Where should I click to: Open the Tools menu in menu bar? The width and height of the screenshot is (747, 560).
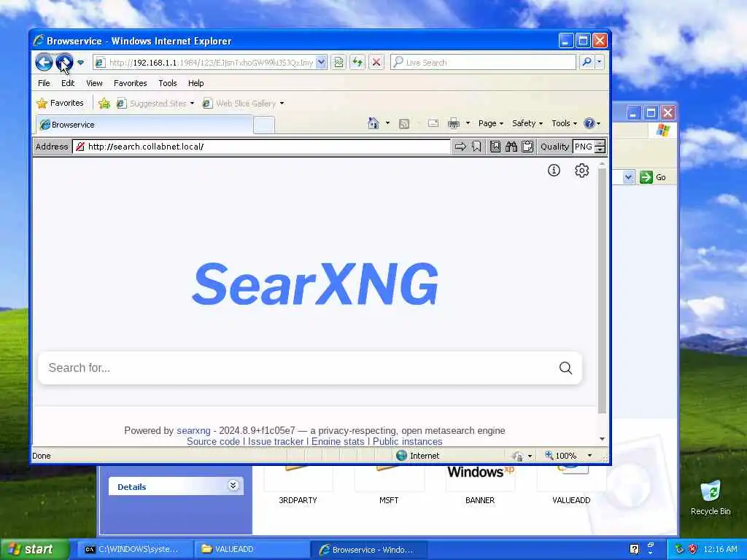tap(168, 83)
